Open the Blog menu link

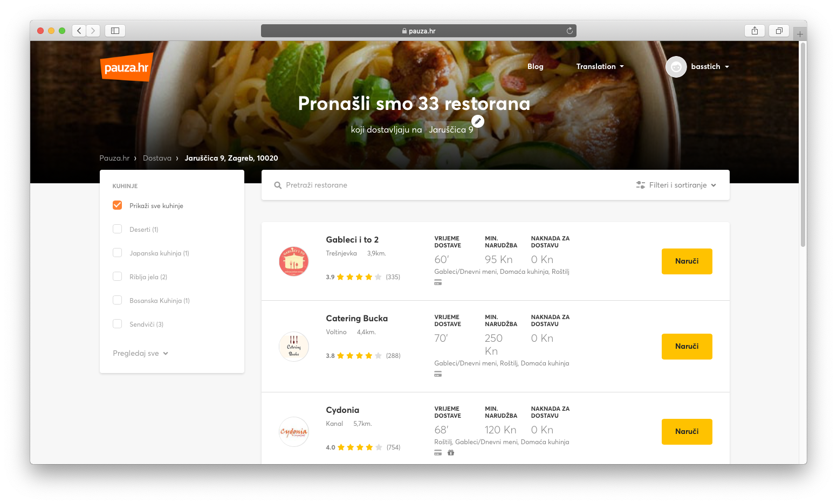[535, 67]
